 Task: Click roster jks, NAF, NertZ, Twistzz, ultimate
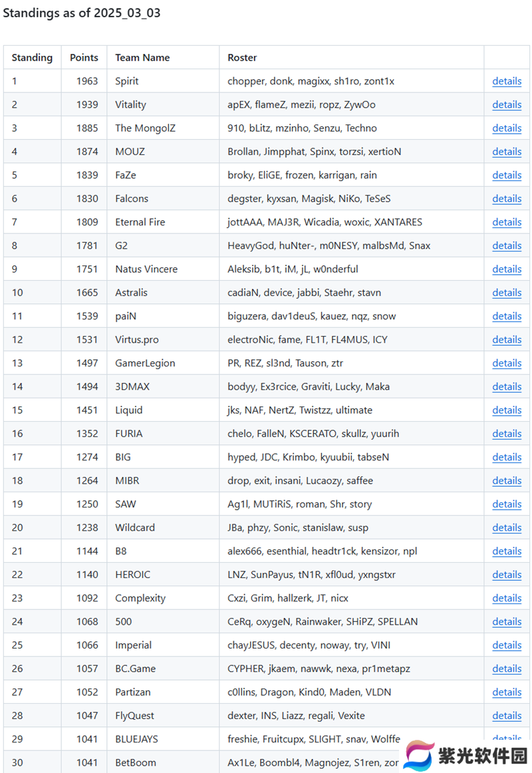[300, 410]
